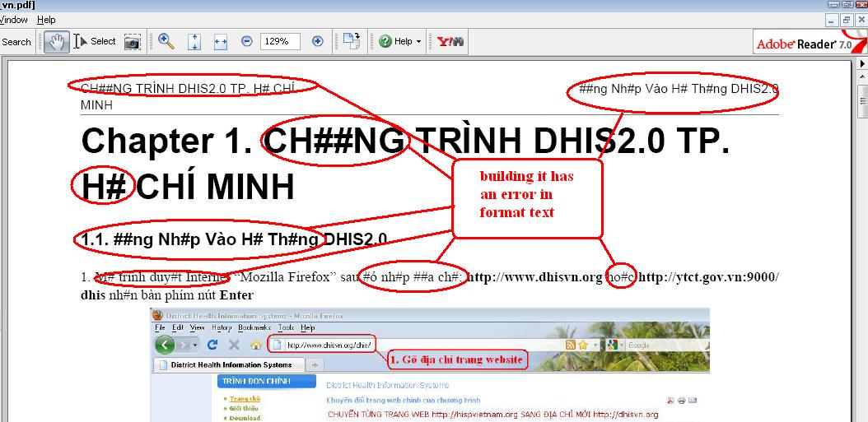Screen dimensions: 868x422
Task: Click 'District Health Information Systems' tab in embedded Firefox
Action: pyautogui.click(x=231, y=365)
